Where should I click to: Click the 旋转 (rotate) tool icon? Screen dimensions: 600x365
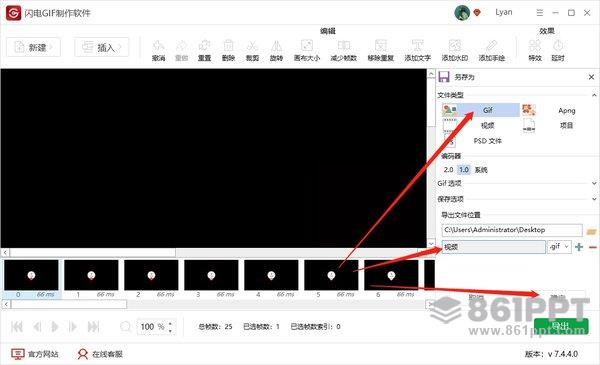click(x=276, y=50)
